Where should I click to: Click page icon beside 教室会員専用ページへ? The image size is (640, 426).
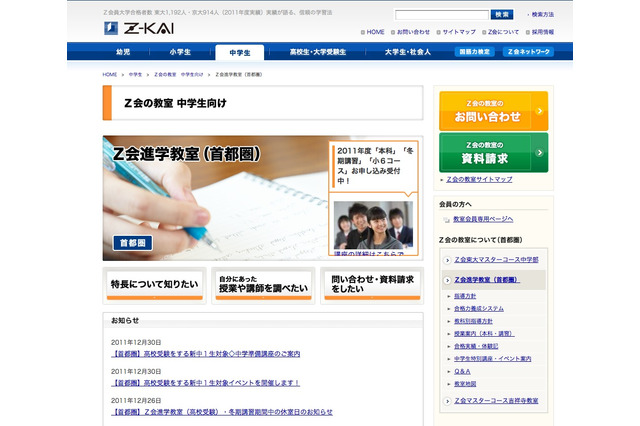(446, 220)
